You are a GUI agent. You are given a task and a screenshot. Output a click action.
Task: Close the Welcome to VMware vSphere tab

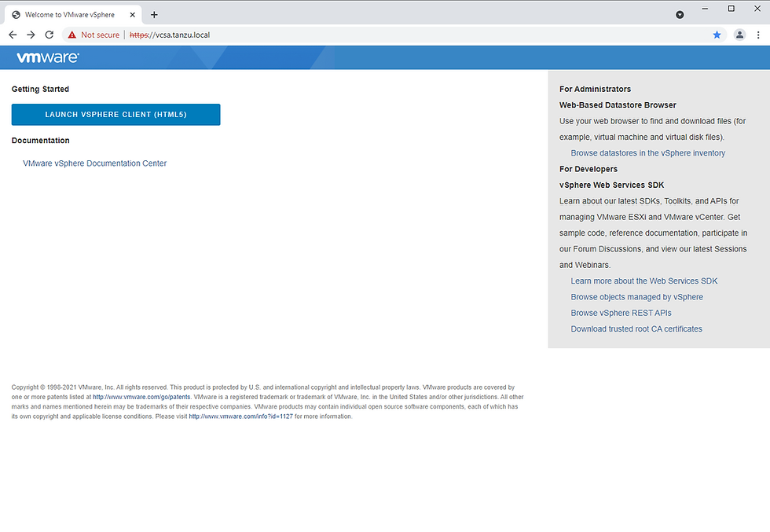pyautogui.click(x=133, y=15)
